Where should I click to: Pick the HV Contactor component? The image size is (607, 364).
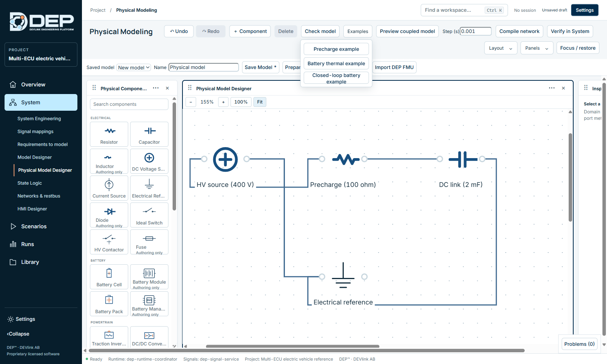pos(109,242)
